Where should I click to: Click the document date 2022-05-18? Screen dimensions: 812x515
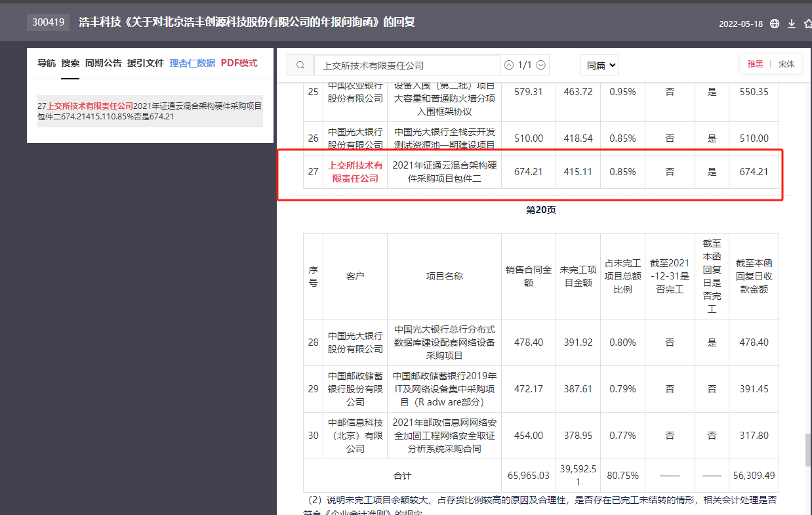pos(741,24)
